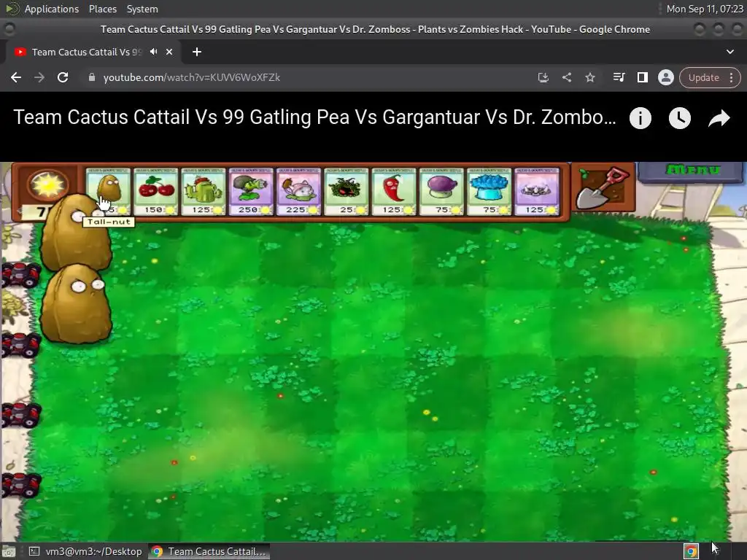Select the Jalapeno seed packet
Screen dimensions: 747x560
[394, 192]
